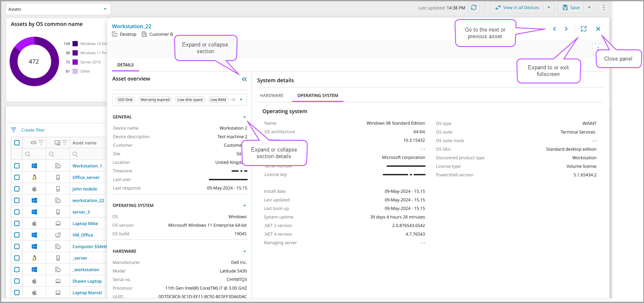Screen dimensions: 644x303
Task: Tick the select-all checkbox in table header
Action: [17, 143]
